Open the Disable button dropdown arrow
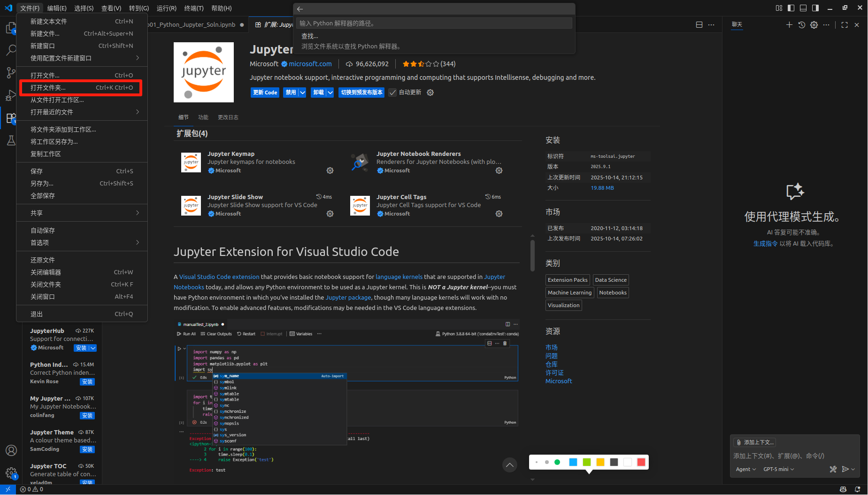The height and width of the screenshot is (495, 868). click(x=302, y=93)
